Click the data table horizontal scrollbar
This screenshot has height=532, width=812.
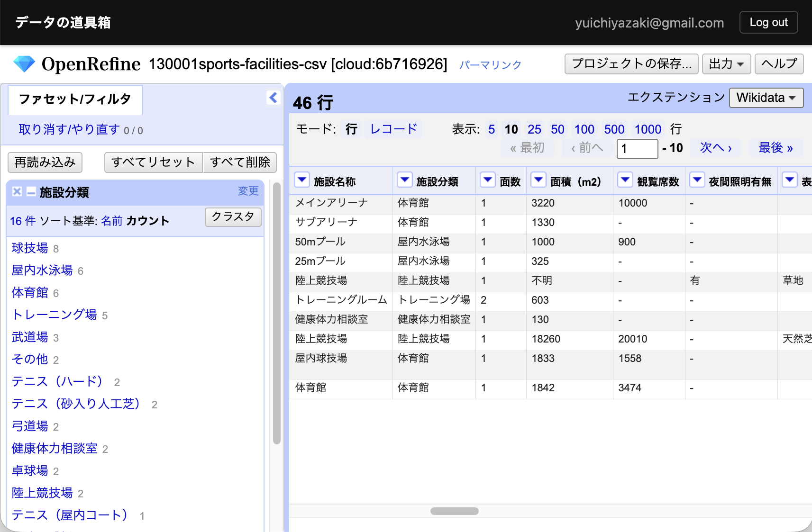point(454,511)
